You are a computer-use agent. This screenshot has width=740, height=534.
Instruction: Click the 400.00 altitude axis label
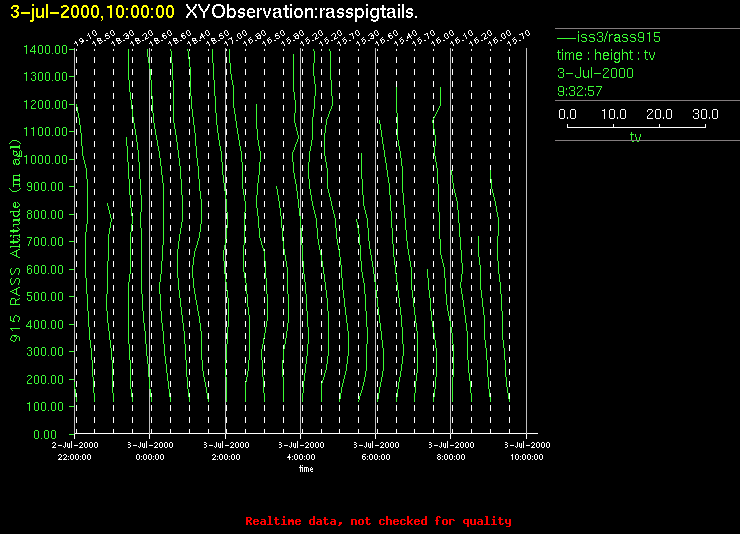click(45, 325)
